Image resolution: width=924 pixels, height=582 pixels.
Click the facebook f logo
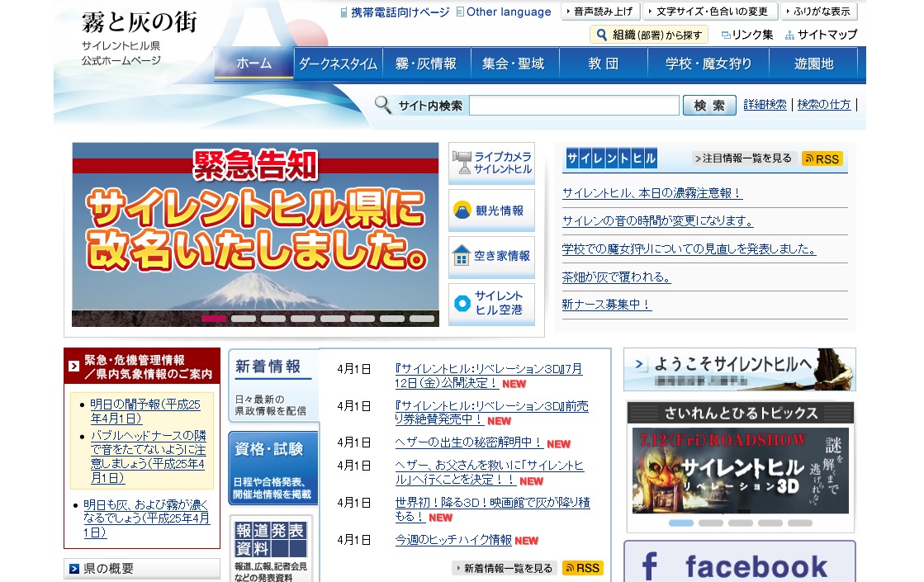649,566
